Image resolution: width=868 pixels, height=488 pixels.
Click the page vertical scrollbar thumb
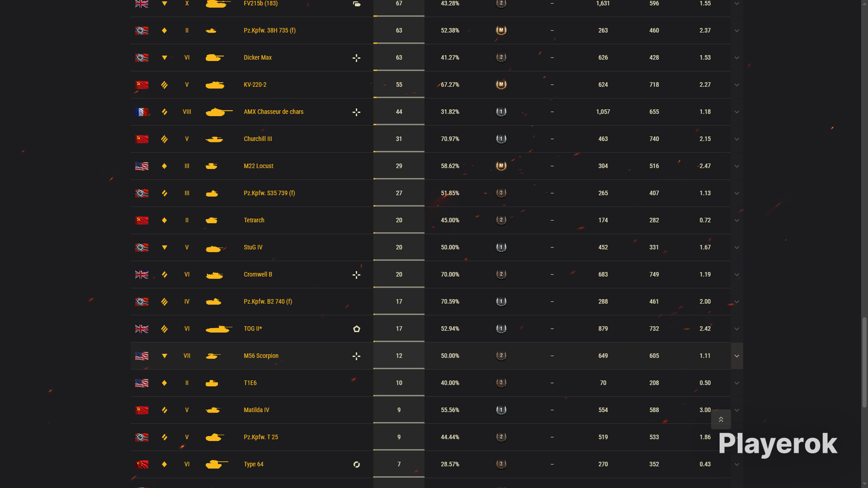pyautogui.click(x=864, y=362)
